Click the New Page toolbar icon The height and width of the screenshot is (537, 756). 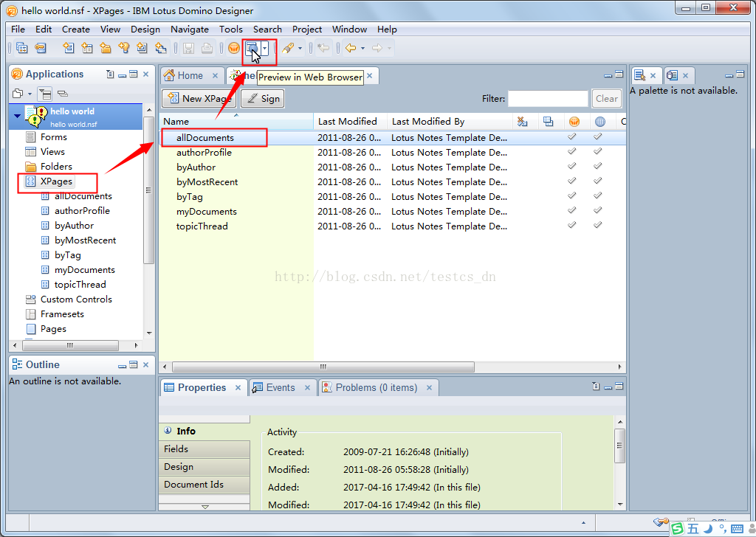point(142,48)
